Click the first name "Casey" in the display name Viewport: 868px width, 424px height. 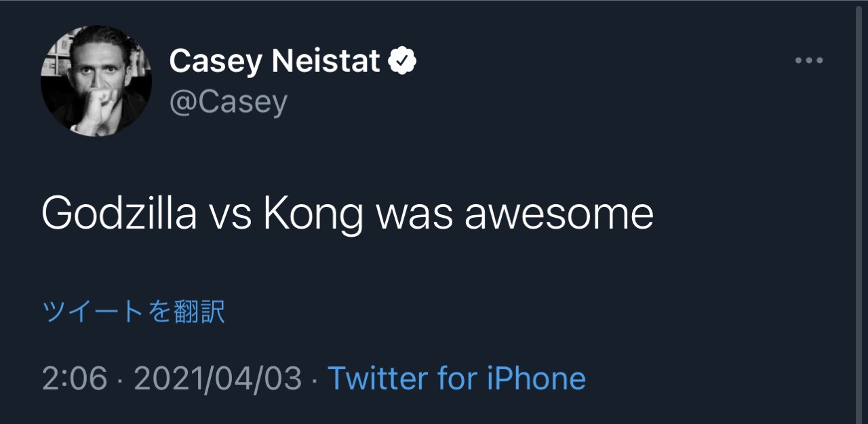[216, 62]
